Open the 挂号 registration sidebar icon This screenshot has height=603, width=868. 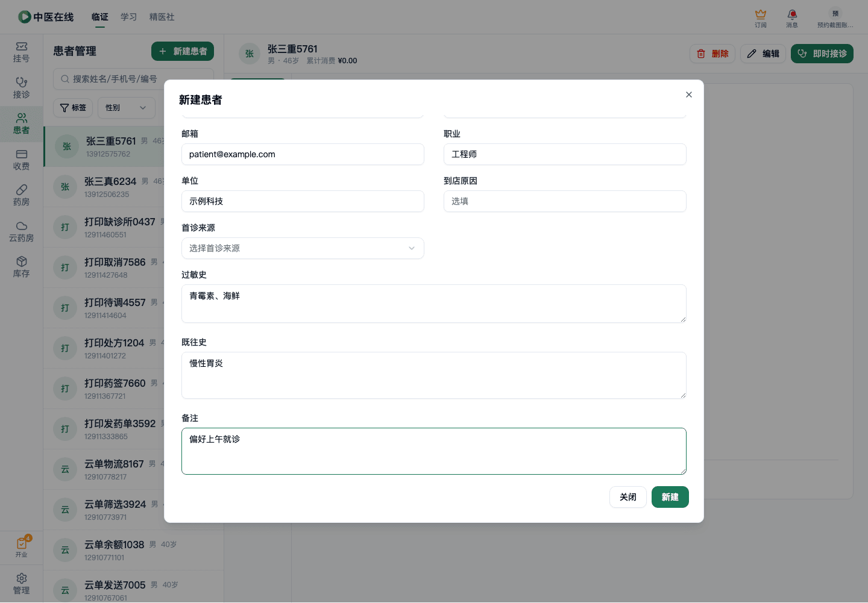click(x=21, y=52)
